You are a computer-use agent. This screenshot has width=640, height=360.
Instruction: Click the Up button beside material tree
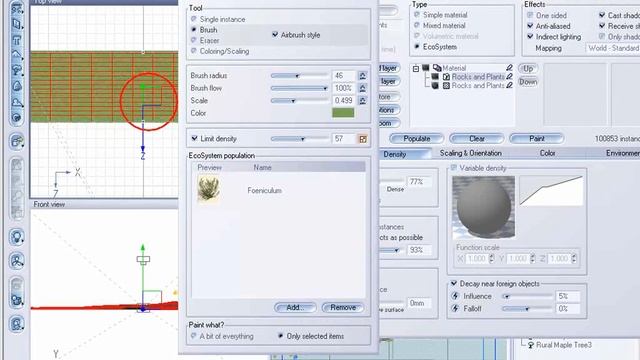click(528, 68)
